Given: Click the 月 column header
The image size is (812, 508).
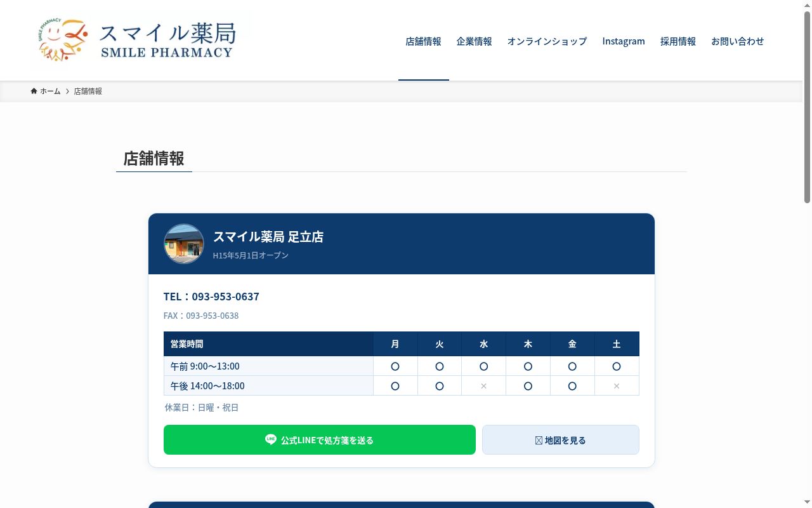Looking at the screenshot, I should point(395,344).
